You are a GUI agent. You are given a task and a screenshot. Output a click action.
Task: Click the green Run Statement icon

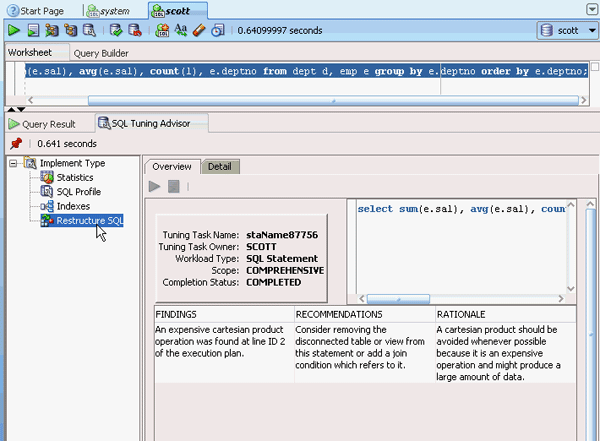coord(14,31)
